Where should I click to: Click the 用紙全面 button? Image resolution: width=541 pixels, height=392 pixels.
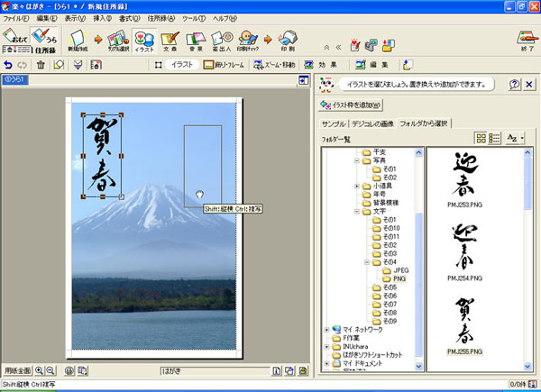point(19,370)
